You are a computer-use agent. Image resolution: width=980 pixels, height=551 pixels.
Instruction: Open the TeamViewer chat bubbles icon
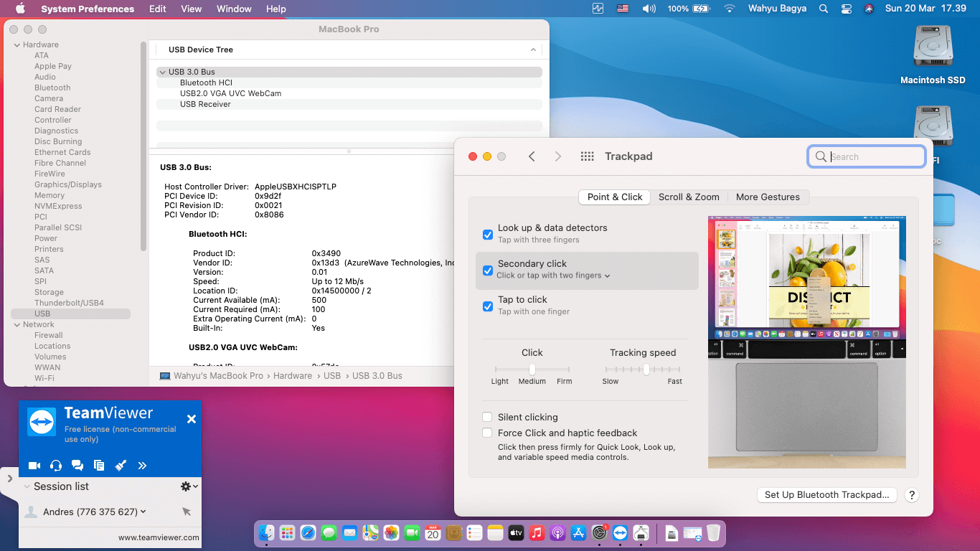[x=77, y=466]
